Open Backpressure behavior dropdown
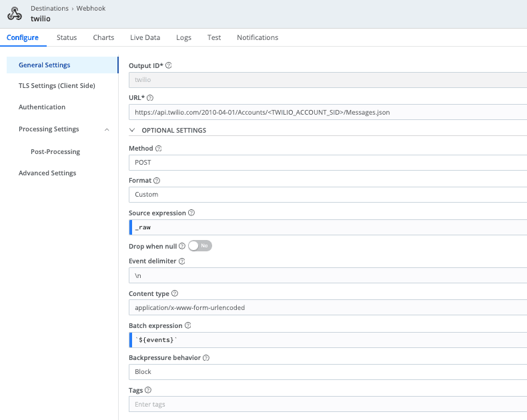Image resolution: width=527 pixels, height=420 pixels. [327, 372]
